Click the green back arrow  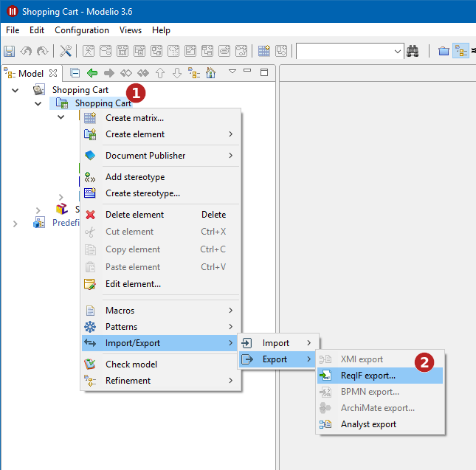click(92, 73)
